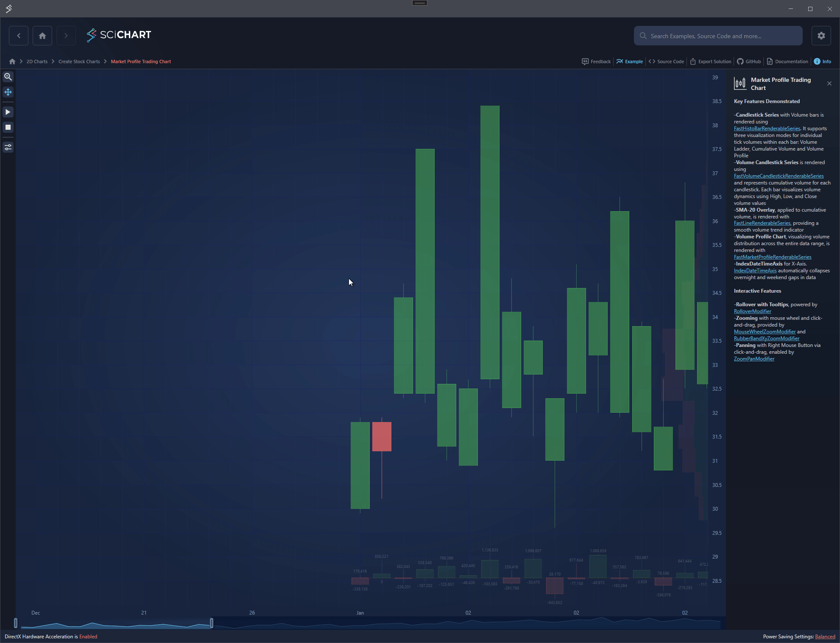Screen dimensions: 840x643
Task: Open the FastHistoBarRenderableSeries link
Action: 767,129
